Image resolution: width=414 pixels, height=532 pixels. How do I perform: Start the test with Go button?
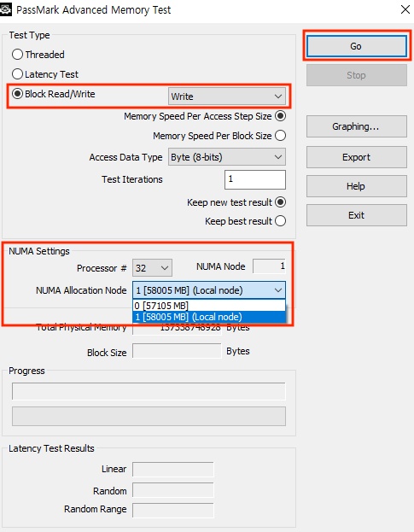point(357,46)
